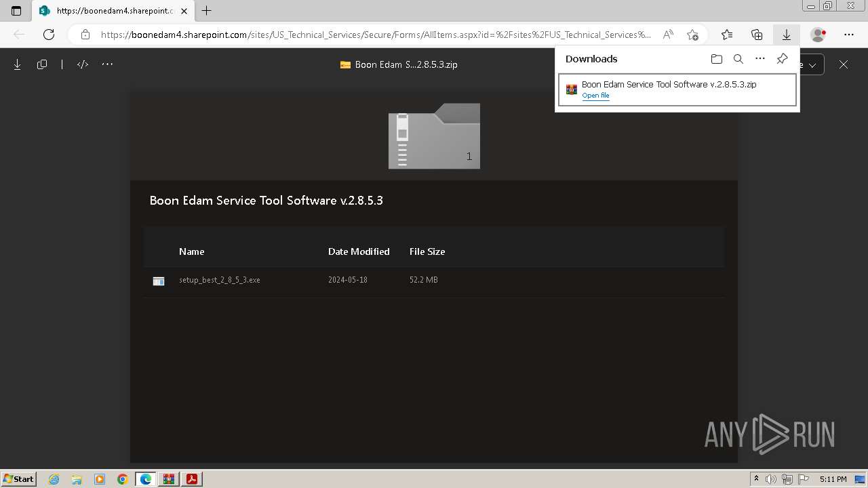Expand the dropdown chevron near viewer top-right
The image size is (868, 488).
point(812,64)
